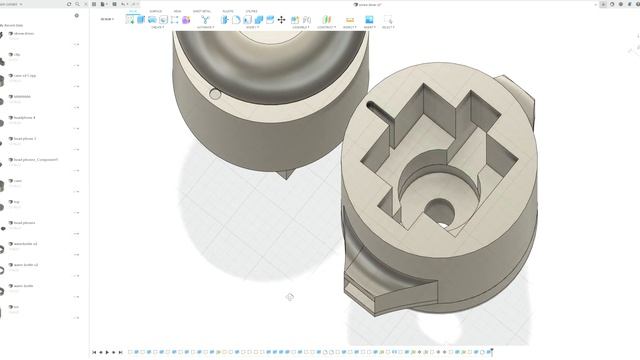This screenshot has width=640, height=360.
Task: Jump timeline to the end
Action: 120,352
